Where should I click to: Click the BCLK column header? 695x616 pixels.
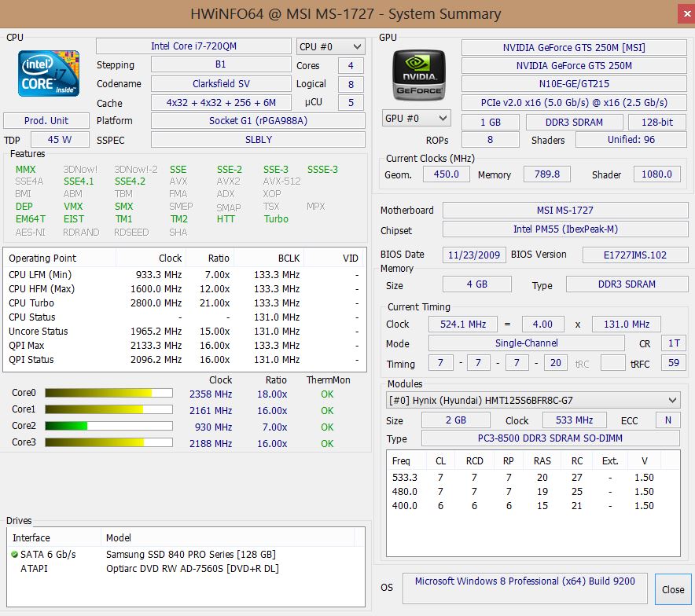(269, 258)
